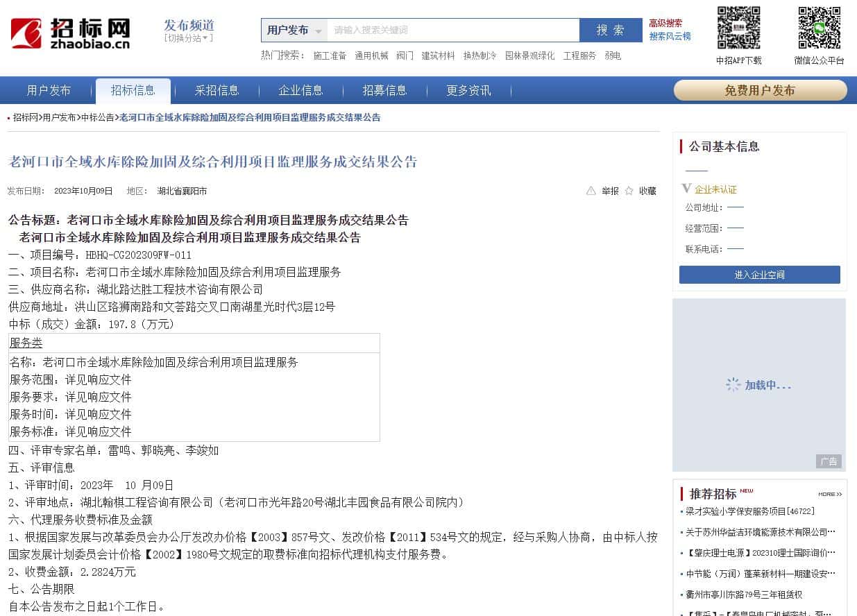This screenshot has height=616, width=857.
Task: Click the 免费用户发布 button
Action: tap(760, 90)
